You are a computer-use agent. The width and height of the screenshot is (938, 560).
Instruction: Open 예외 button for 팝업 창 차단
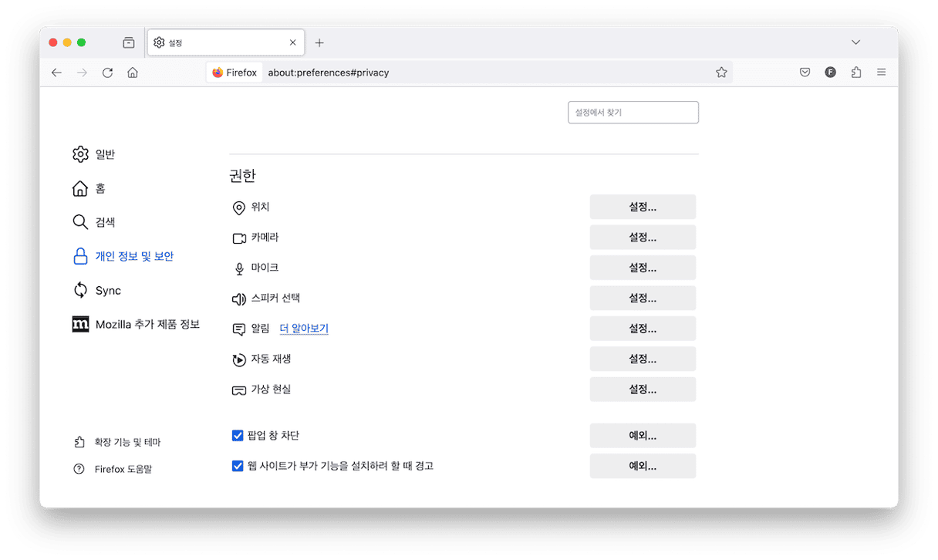[x=643, y=436]
